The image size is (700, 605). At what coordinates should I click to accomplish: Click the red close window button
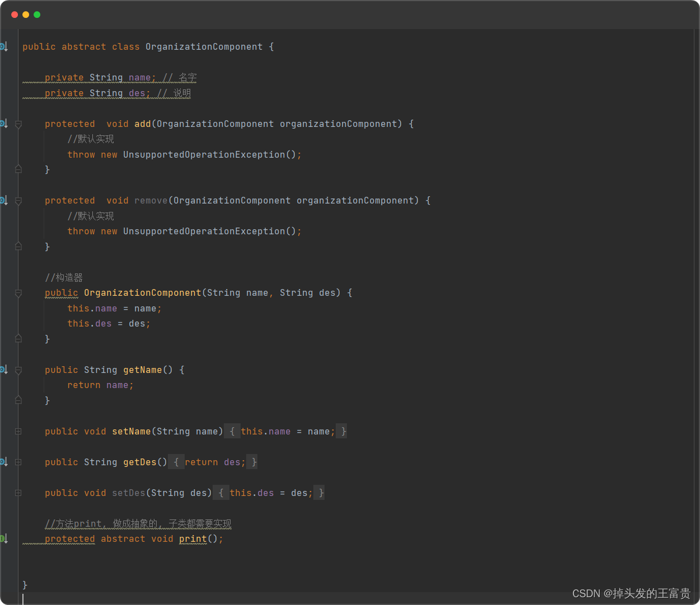coord(15,15)
